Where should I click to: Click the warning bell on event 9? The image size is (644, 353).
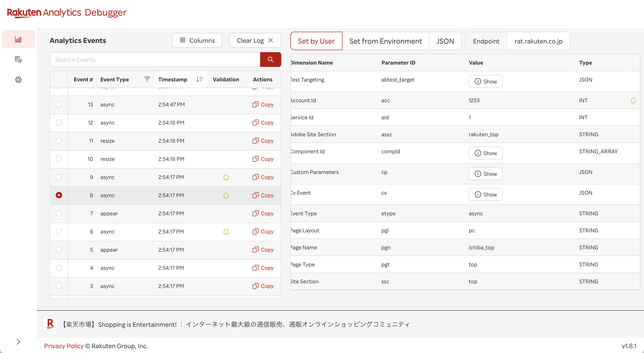226,177
